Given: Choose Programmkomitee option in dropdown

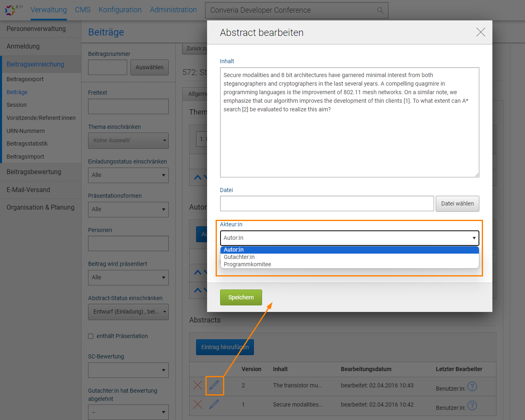Looking at the screenshot, I should (247, 265).
